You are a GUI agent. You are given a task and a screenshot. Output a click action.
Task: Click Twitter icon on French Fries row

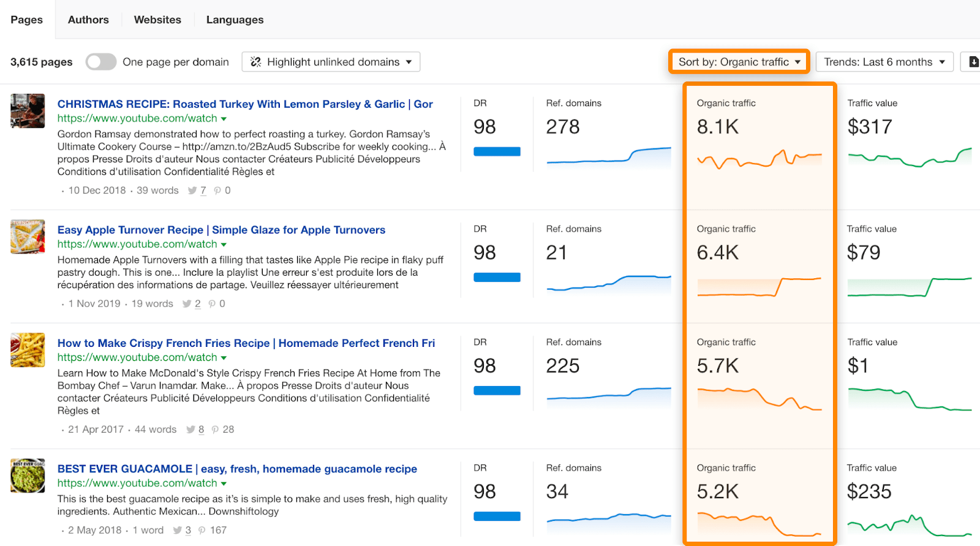(x=190, y=430)
